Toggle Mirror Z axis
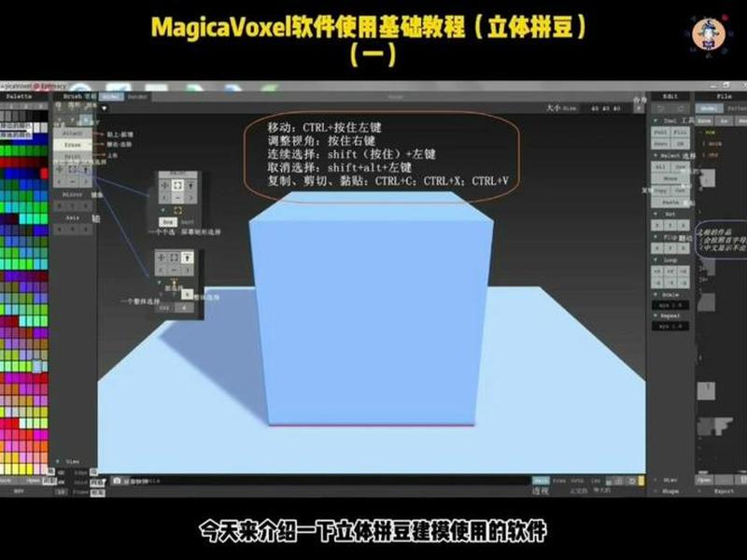 point(86,205)
